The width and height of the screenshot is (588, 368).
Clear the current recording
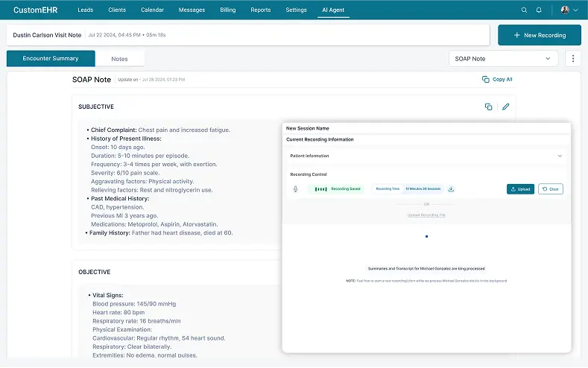[x=551, y=189]
